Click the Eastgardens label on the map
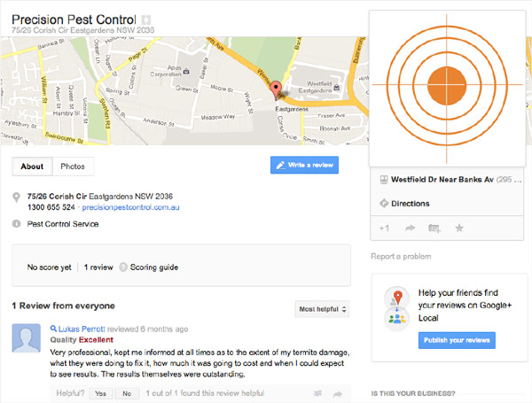 (x=292, y=109)
